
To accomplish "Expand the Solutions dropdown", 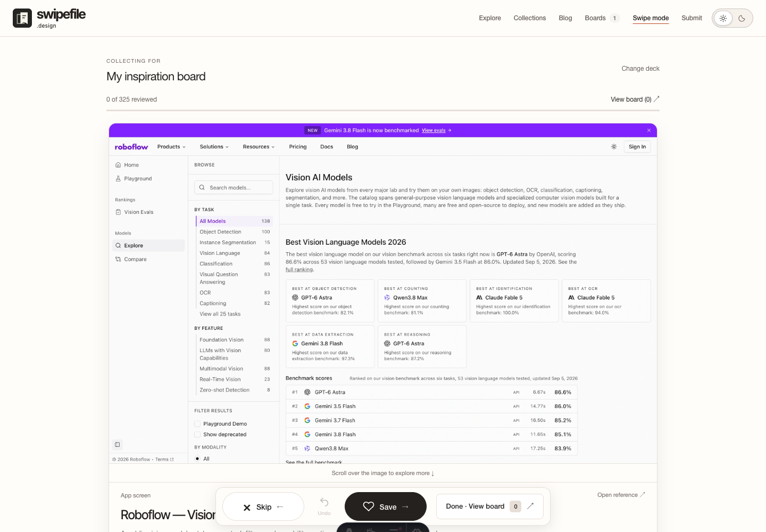I will (214, 147).
